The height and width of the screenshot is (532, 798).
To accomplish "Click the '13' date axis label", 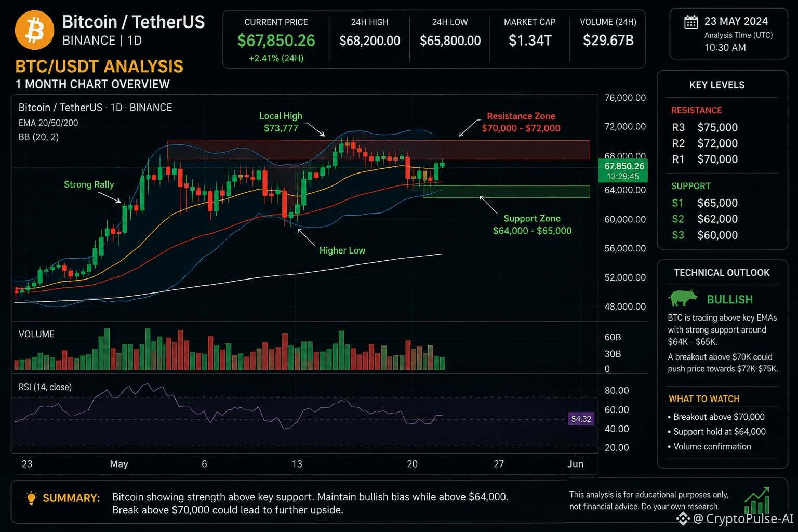I will [x=297, y=464].
